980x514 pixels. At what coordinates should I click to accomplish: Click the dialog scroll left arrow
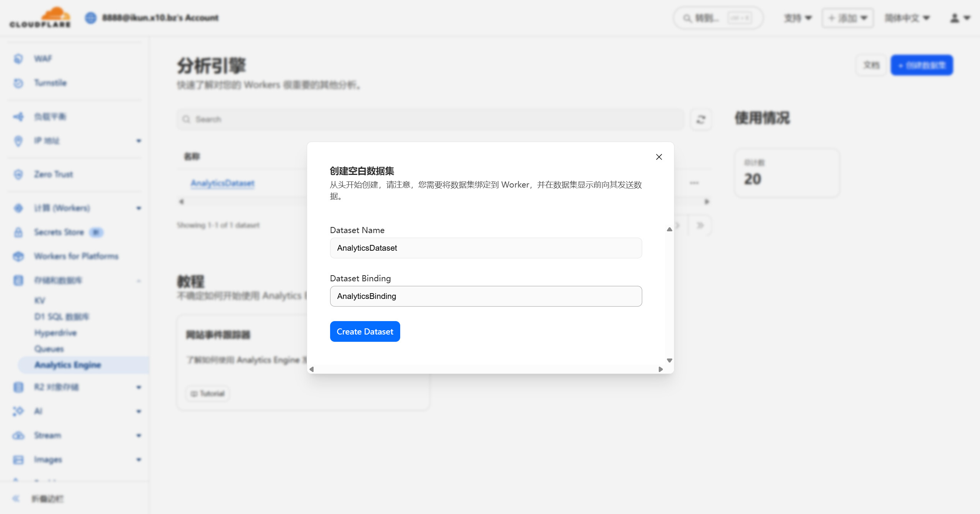[311, 369]
